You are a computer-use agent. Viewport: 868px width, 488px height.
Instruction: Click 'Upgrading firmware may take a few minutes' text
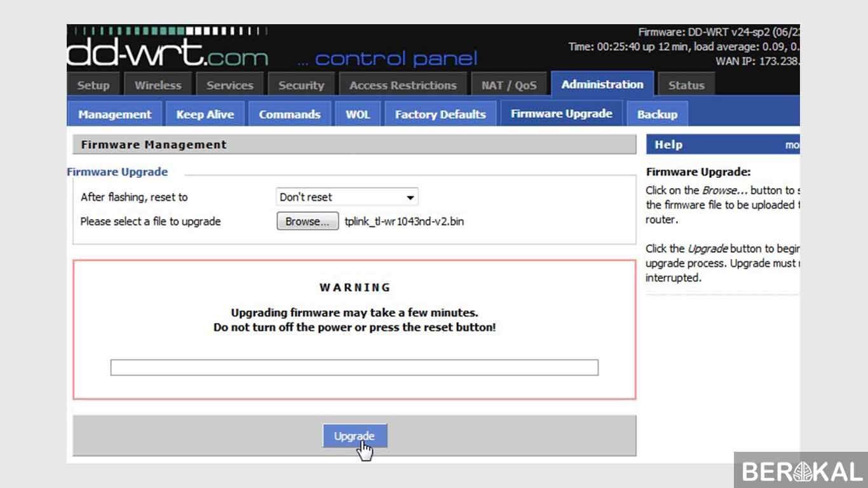click(355, 313)
